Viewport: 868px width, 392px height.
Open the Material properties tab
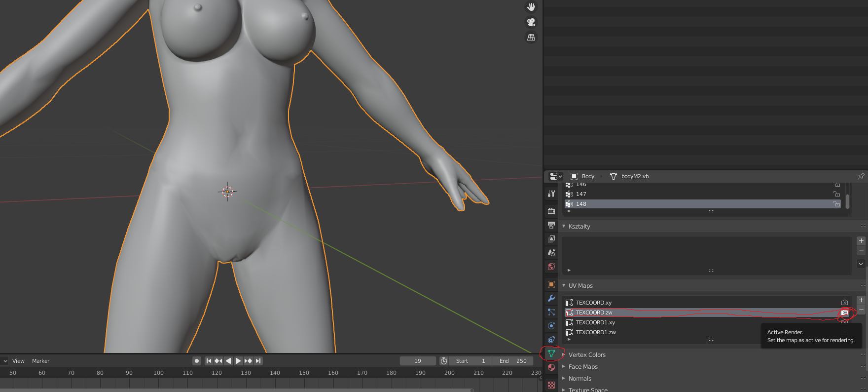(551, 367)
